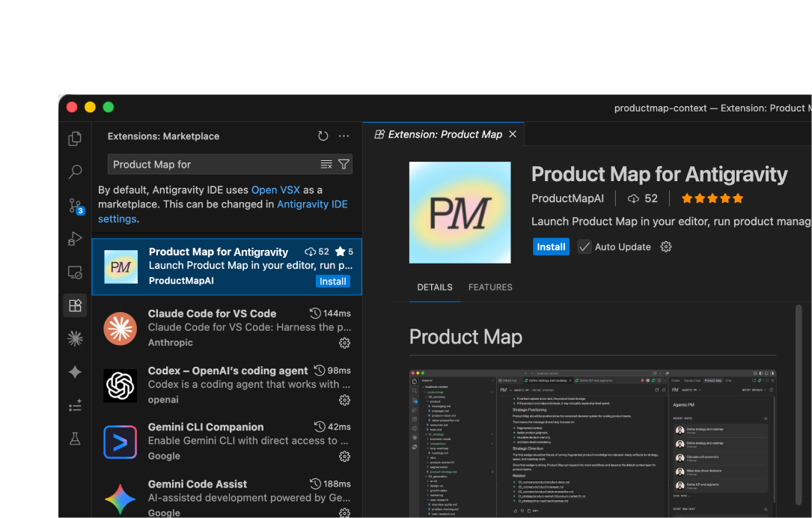812x518 pixels.
Task: Refresh the Extensions Marketplace list
Action: click(x=323, y=136)
